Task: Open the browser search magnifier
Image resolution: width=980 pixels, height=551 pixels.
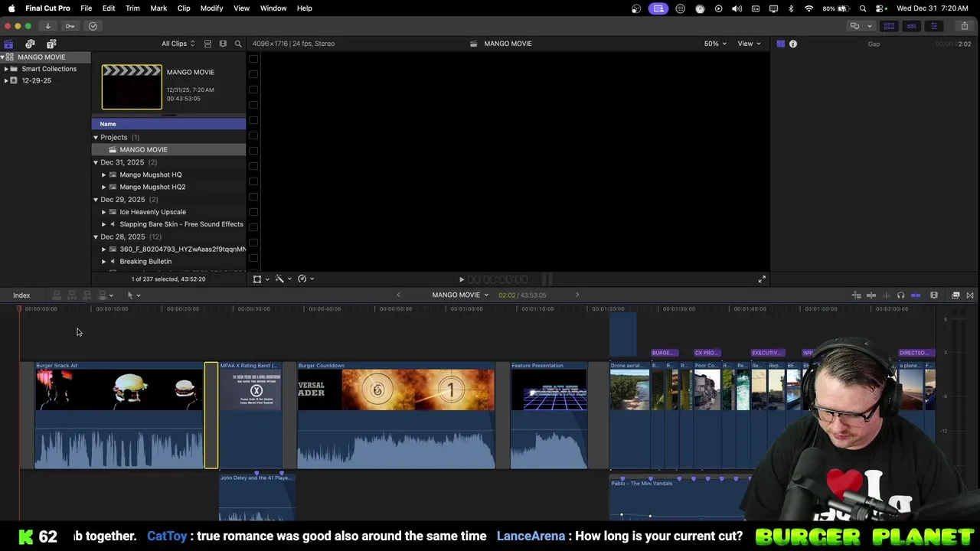Action: point(238,44)
